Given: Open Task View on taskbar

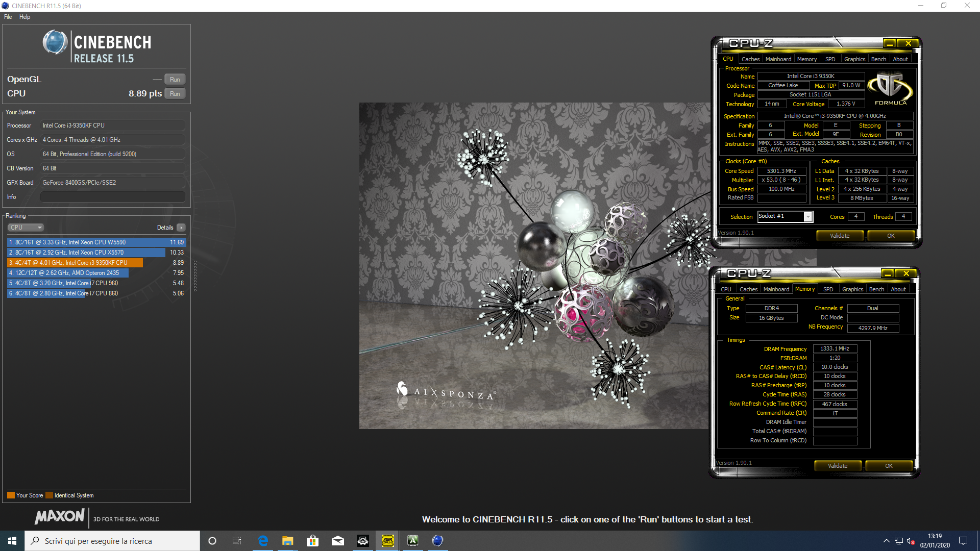Looking at the screenshot, I should coord(236,541).
